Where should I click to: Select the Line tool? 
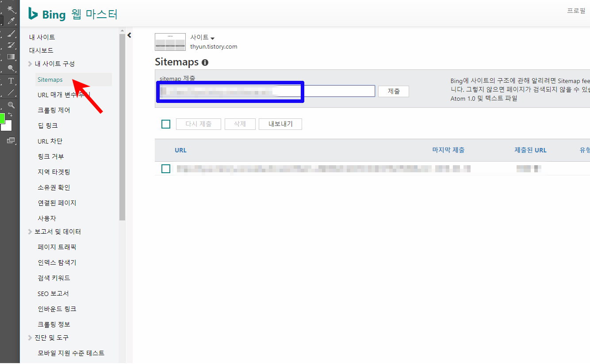click(x=11, y=92)
